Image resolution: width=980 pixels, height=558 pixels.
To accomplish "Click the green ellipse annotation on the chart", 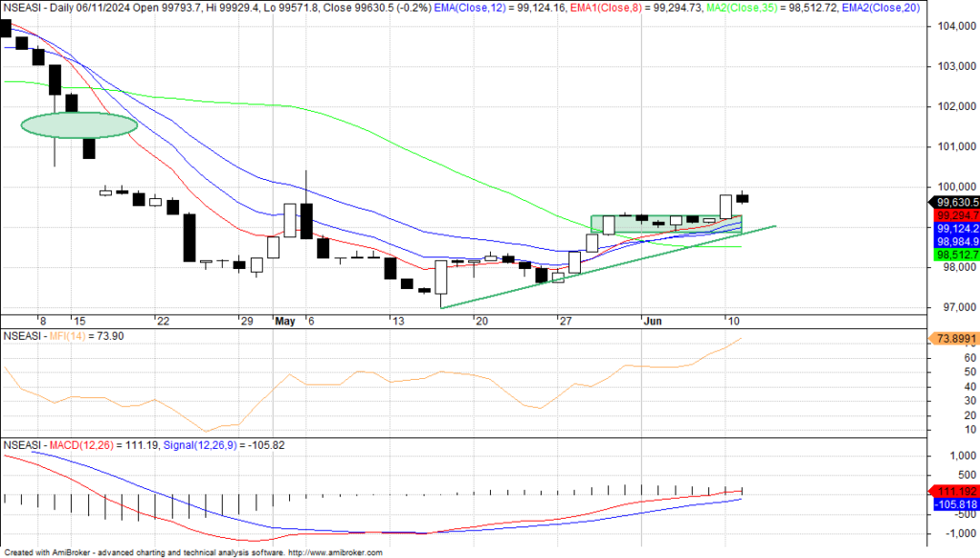I will (x=79, y=124).
